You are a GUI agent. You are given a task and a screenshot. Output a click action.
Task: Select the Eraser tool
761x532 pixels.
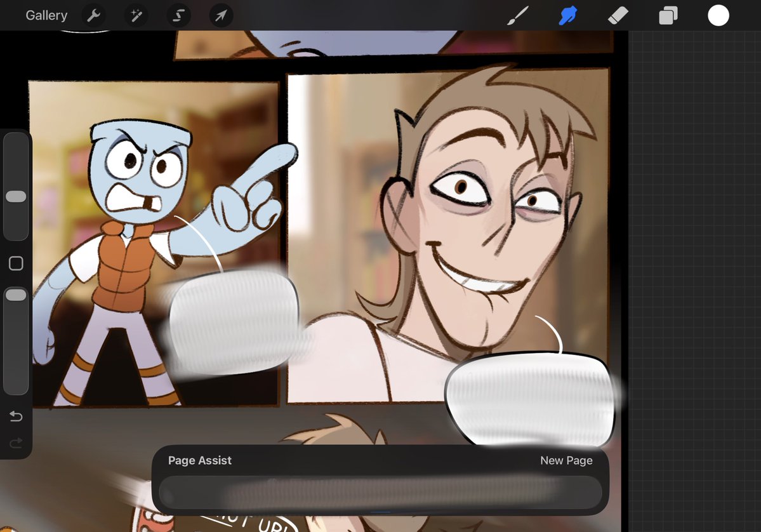tap(618, 15)
